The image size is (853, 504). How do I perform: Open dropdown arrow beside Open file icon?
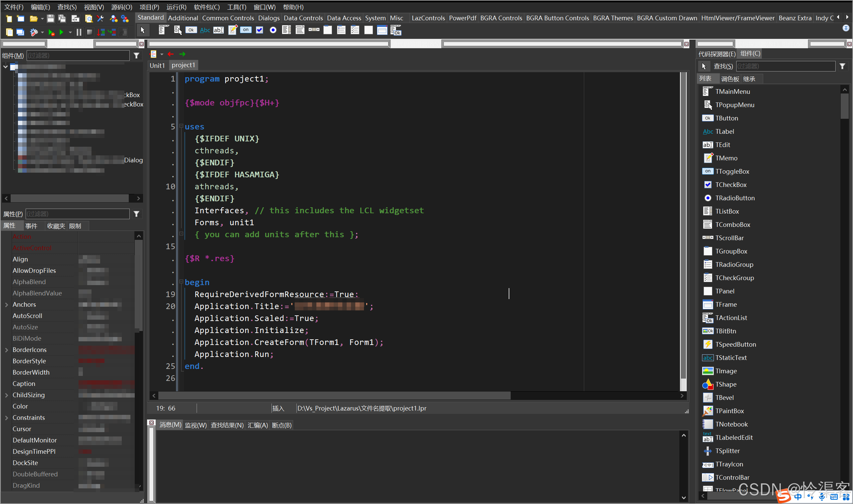click(x=42, y=19)
